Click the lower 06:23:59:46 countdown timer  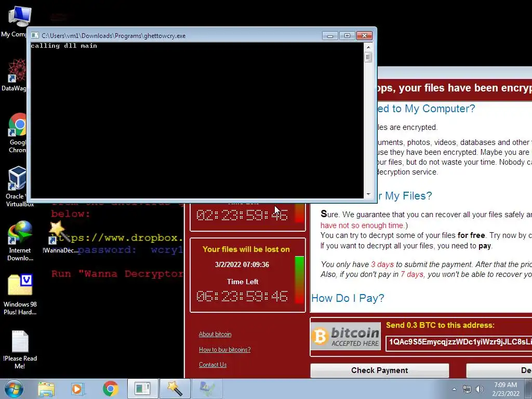click(x=242, y=296)
